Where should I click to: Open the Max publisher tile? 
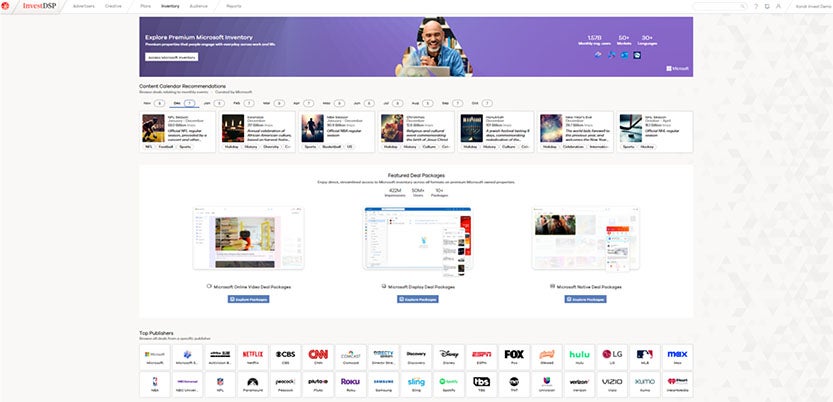(x=677, y=357)
